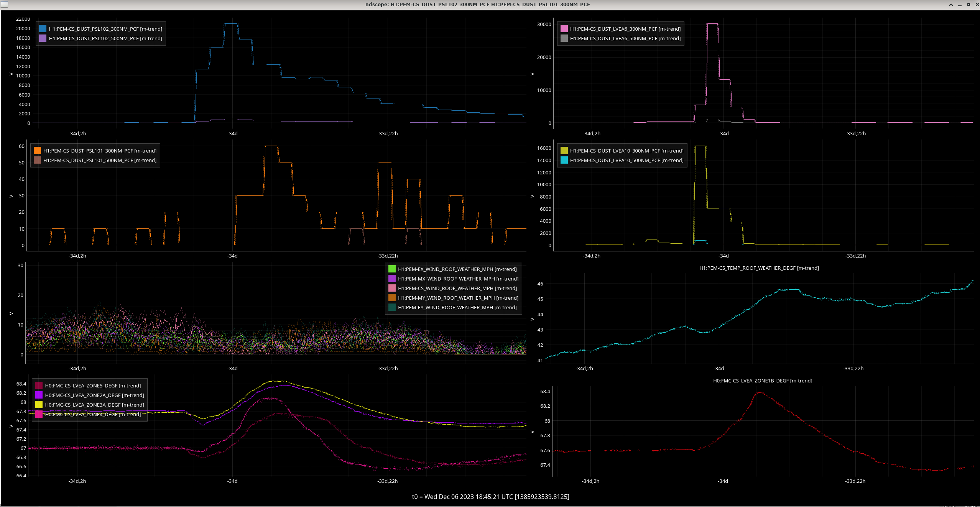Screen dimensions: 980x507
Task: Click -34d,2h tick label under ZONE1B plot
Action: [x=590, y=481]
